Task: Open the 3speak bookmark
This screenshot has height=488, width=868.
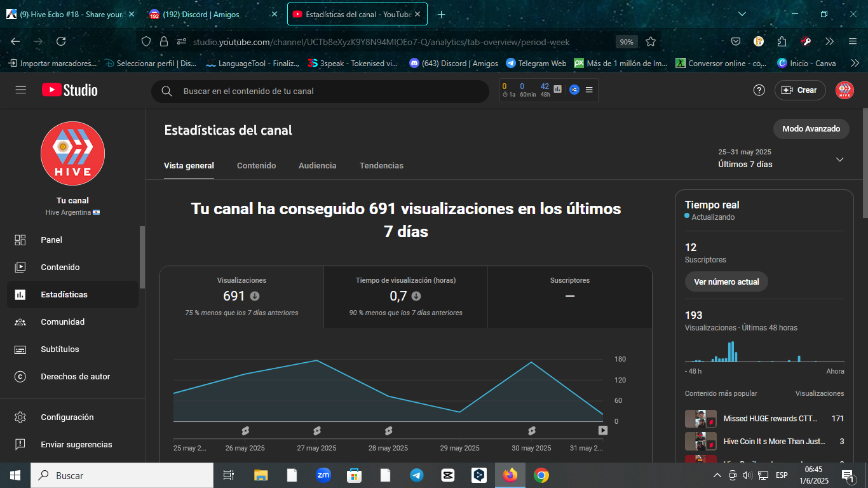Action: click(x=353, y=63)
